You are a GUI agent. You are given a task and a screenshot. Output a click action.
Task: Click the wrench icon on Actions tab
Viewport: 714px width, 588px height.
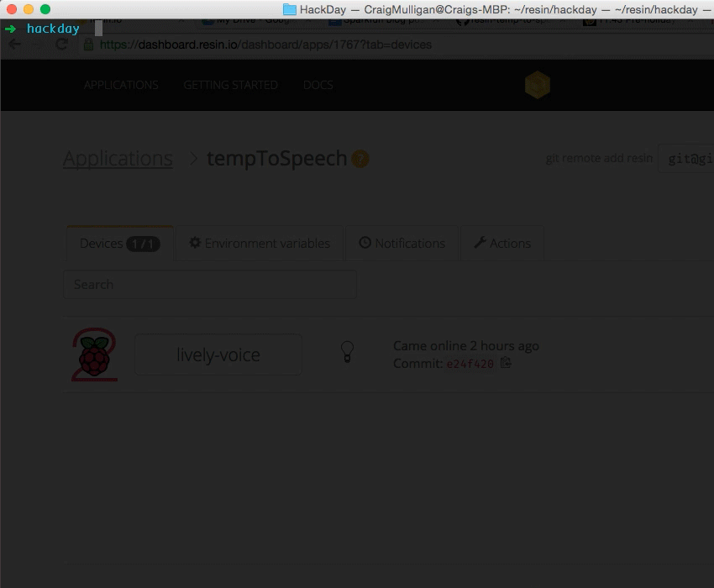(x=480, y=242)
